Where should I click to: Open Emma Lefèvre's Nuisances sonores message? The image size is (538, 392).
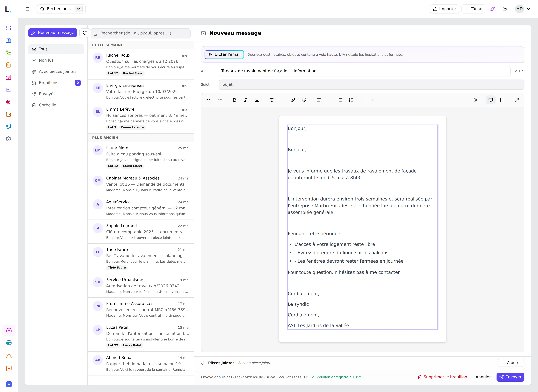tap(141, 118)
